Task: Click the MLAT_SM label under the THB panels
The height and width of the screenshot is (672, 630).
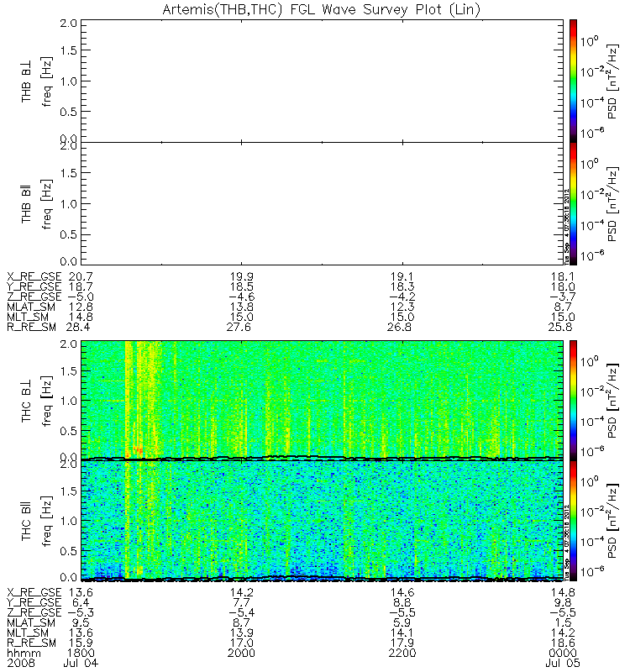Action: pyautogui.click(x=31, y=307)
